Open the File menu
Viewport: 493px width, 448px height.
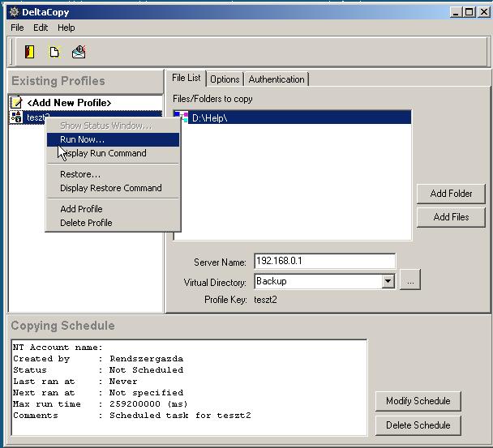17,28
